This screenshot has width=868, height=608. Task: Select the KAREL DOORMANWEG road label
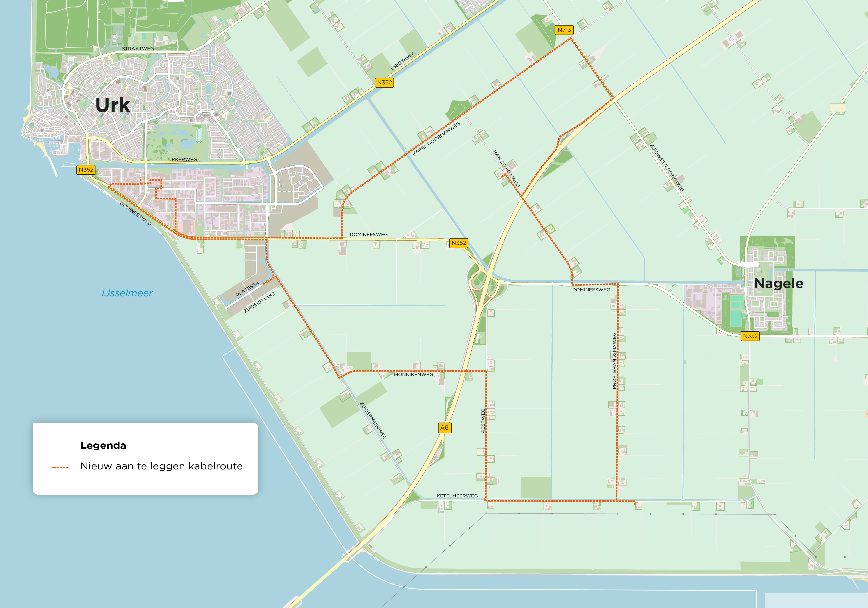point(436,138)
